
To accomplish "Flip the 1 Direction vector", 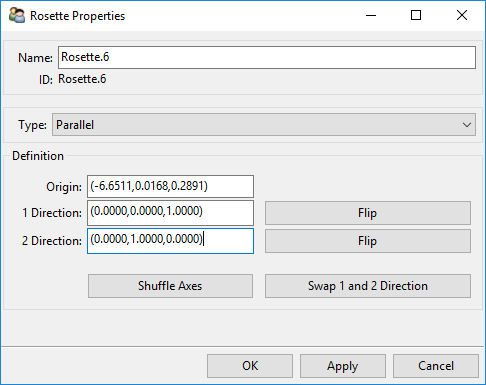I will pos(368,213).
